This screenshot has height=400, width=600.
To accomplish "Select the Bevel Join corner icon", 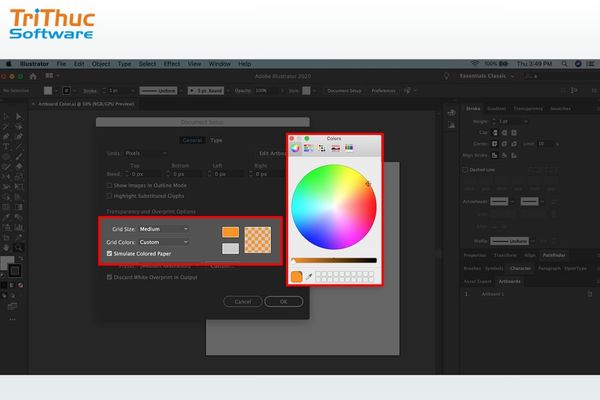I will coord(514,144).
